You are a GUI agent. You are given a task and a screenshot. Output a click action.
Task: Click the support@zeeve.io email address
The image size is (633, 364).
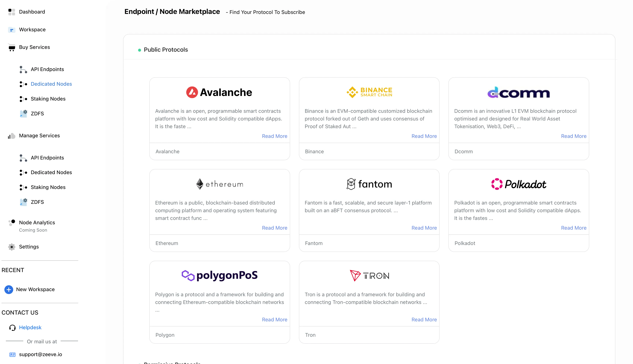[x=40, y=354]
